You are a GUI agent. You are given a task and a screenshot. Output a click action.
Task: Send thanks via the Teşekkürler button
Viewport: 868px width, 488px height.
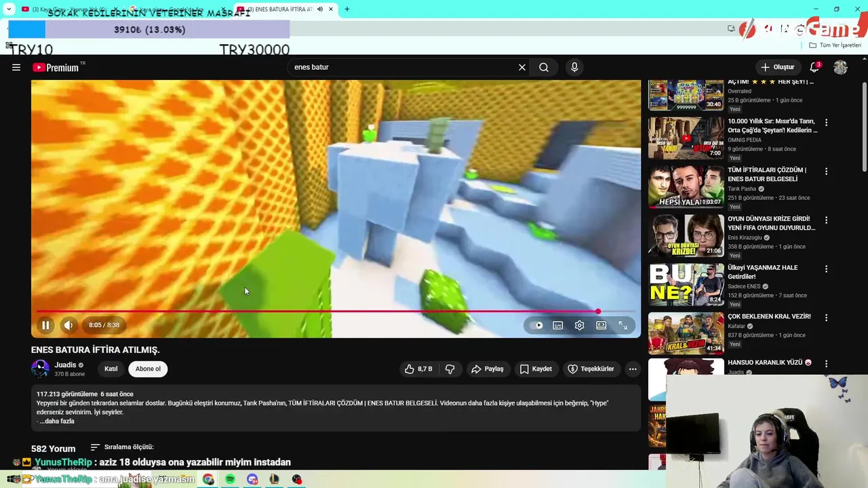pos(591,369)
